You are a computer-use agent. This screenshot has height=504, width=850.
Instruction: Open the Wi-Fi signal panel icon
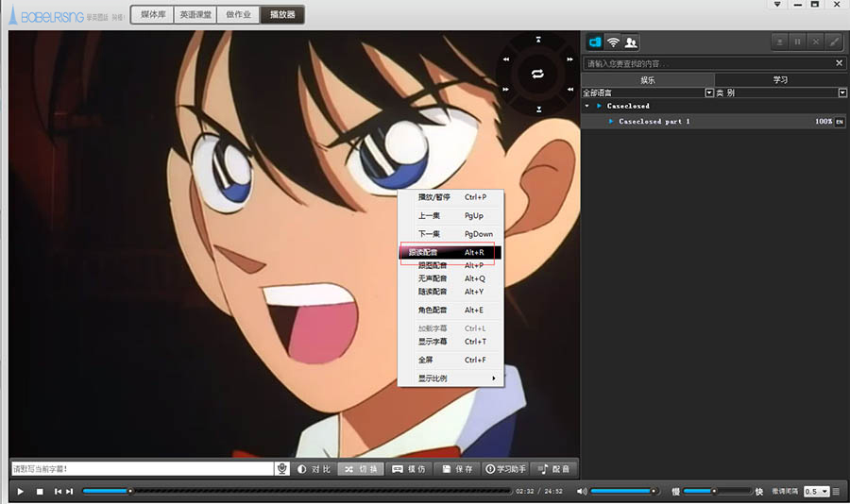click(x=613, y=42)
